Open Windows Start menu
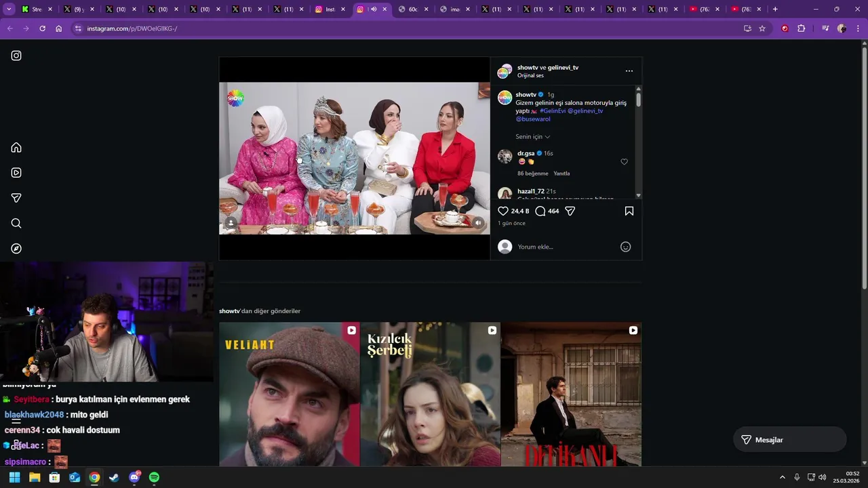 [14, 478]
